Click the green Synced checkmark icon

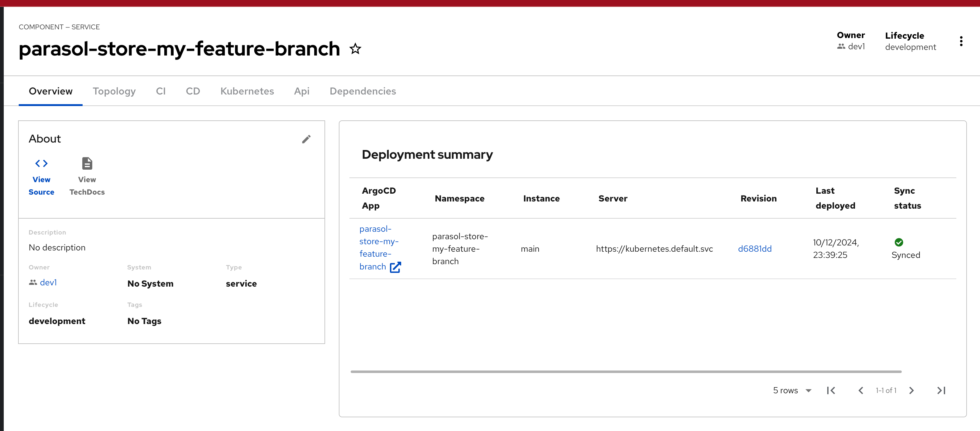tap(899, 242)
